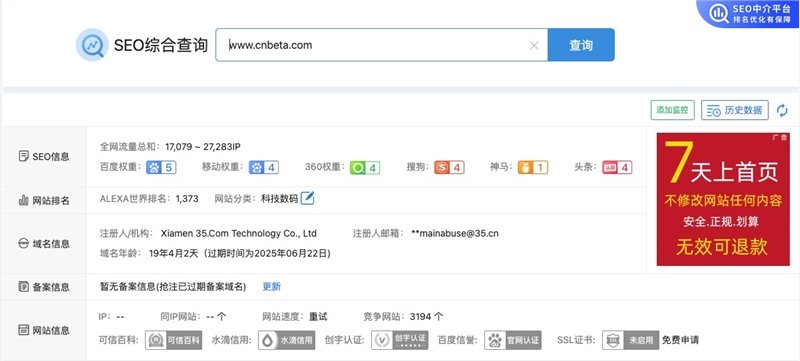Select the 网站排名 row header
The width and height of the screenshot is (800, 361).
click(x=44, y=200)
